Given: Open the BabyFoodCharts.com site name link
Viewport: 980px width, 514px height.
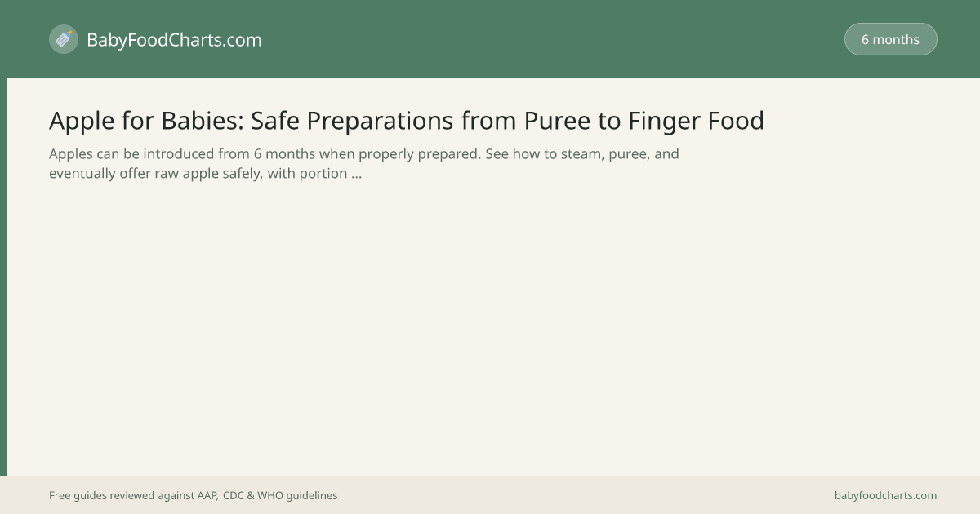Looking at the screenshot, I should tap(174, 39).
